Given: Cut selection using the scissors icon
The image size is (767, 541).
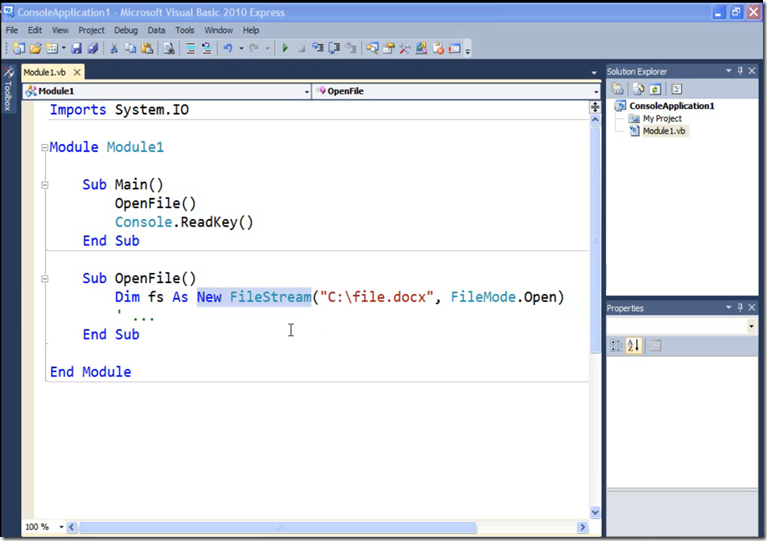Looking at the screenshot, I should coord(113,48).
